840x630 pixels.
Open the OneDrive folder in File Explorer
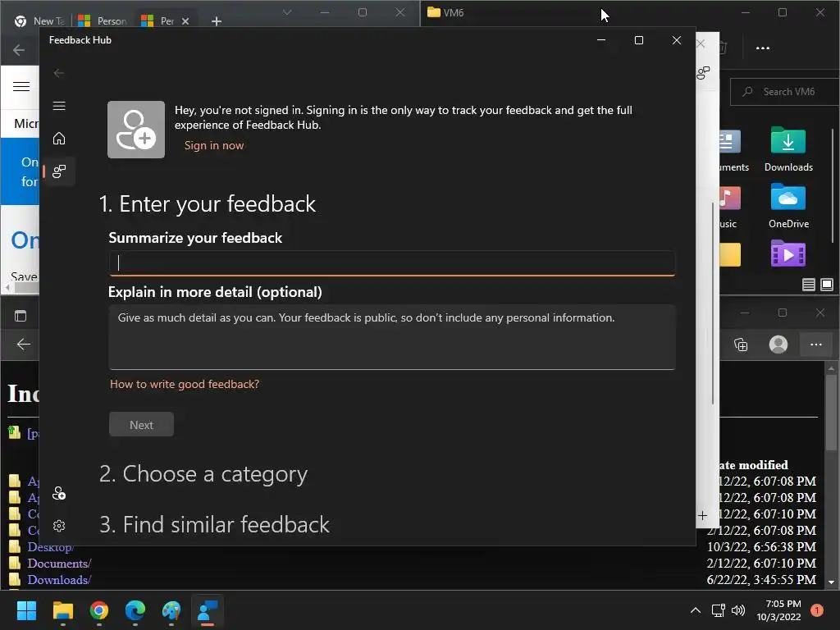(788, 206)
